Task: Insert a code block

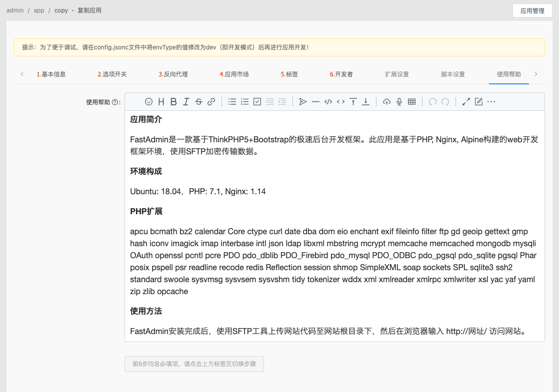Action: coord(327,101)
